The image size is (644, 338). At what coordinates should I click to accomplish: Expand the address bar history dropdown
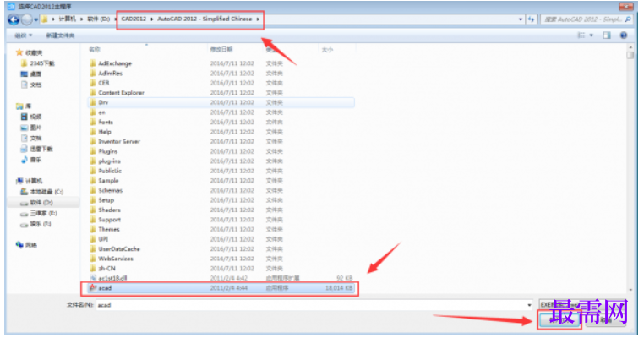tap(521, 19)
